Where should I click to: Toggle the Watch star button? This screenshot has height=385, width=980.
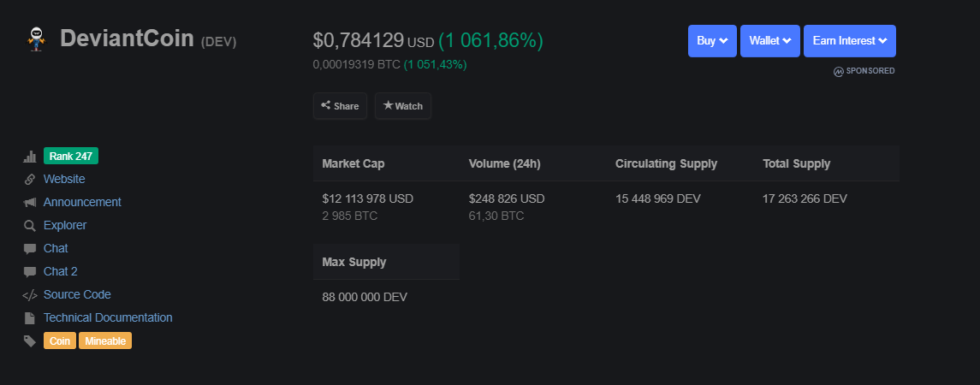pos(402,106)
